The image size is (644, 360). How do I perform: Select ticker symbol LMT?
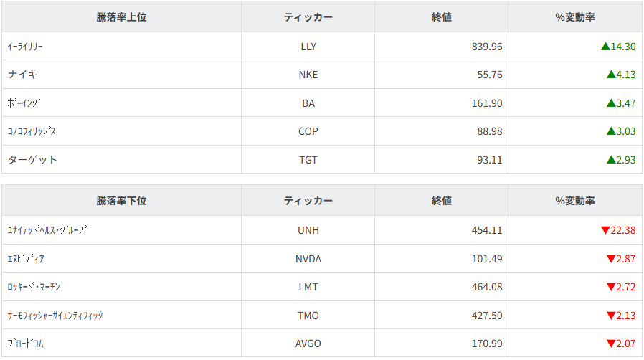[308, 288]
